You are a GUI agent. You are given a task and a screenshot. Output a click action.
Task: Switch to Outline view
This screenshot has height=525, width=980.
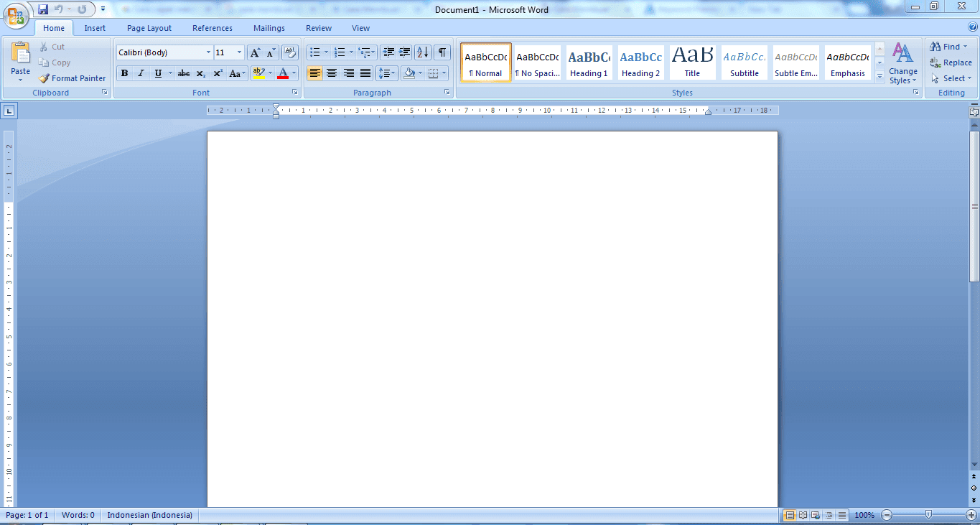[x=829, y=515]
